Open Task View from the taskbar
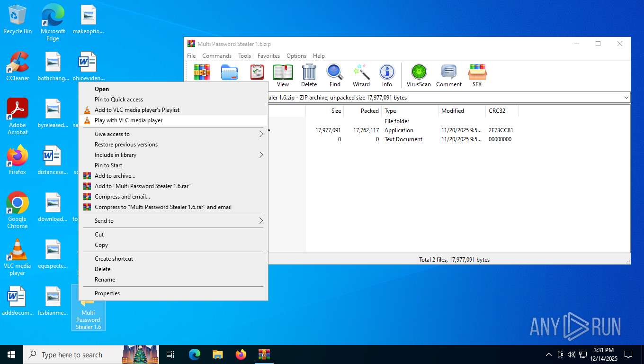Image resolution: width=644 pixels, height=364 pixels. tap(170, 354)
